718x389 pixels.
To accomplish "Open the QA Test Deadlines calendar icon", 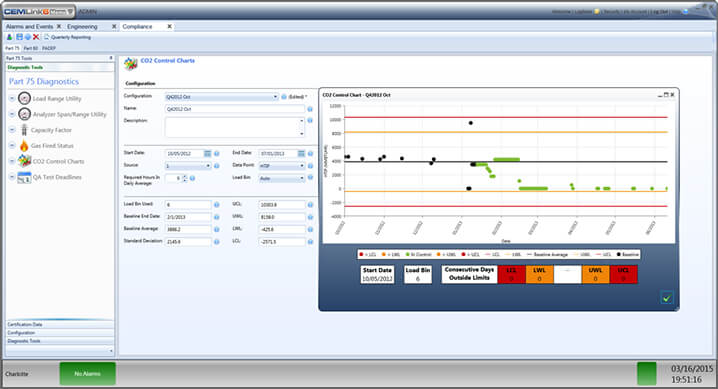I will pos(24,177).
